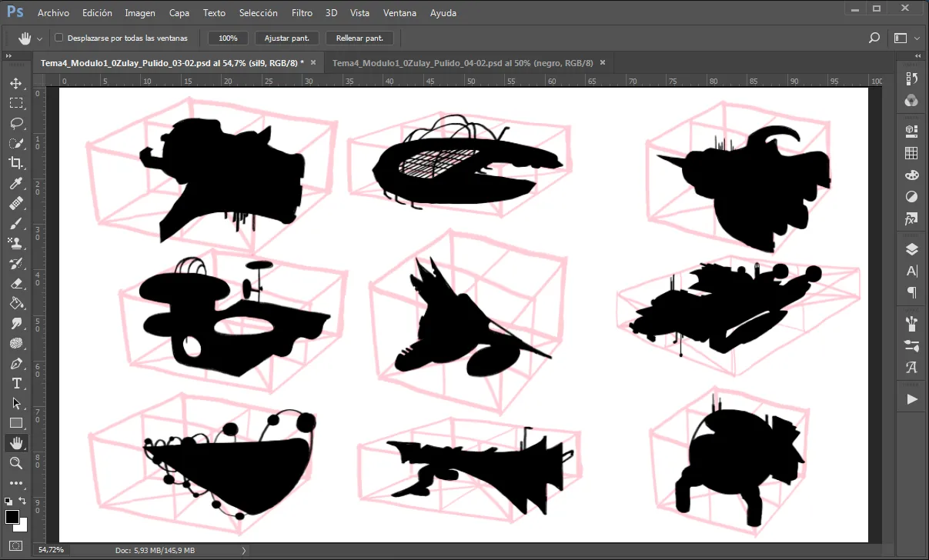
Task: Open the Glyphs script-A panel icon
Action: 912,367
